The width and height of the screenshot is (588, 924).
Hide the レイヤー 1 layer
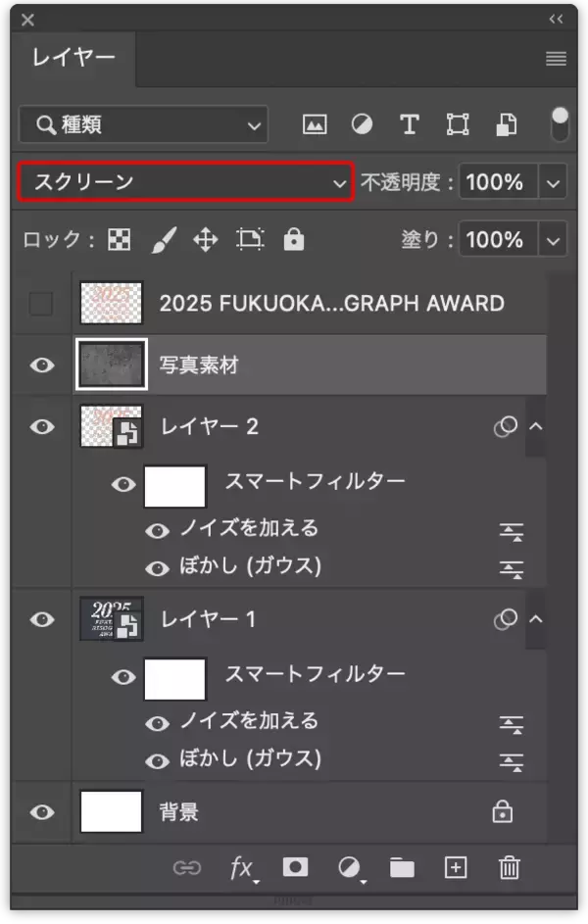pyautogui.click(x=42, y=619)
